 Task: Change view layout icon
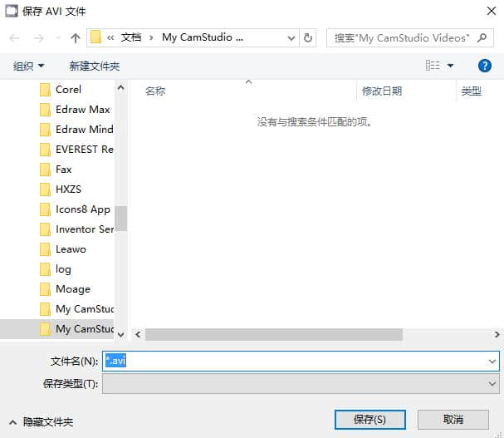pyautogui.click(x=433, y=66)
